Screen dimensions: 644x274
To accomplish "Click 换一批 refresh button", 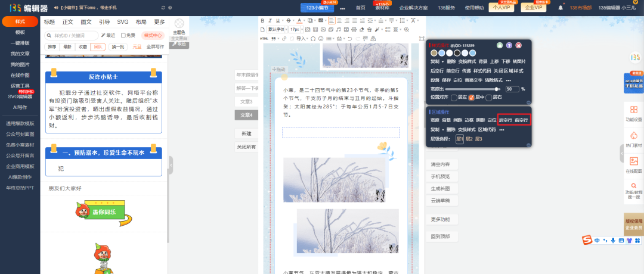I will pos(118,47).
